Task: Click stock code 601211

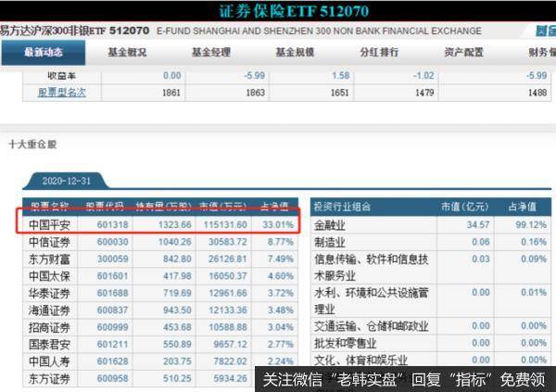Action: point(112,344)
